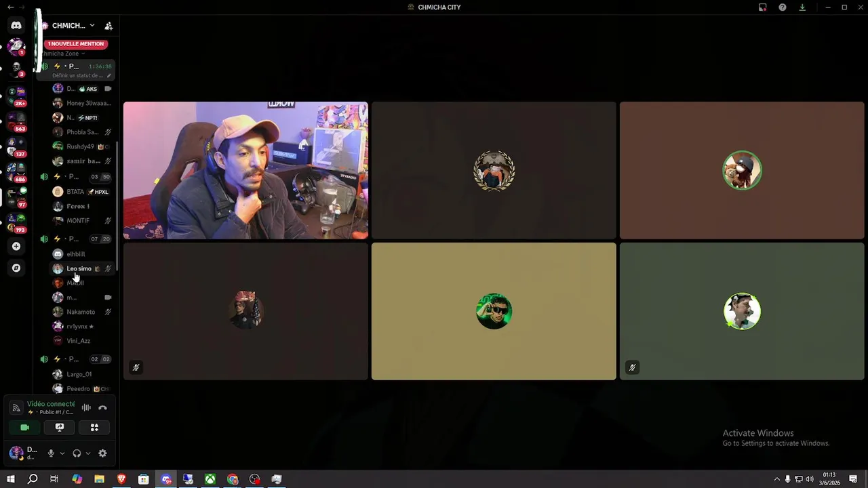Viewport: 868px width, 488px height.
Task: Collapse the Chmicha Zone category
Action: pyautogui.click(x=63, y=54)
